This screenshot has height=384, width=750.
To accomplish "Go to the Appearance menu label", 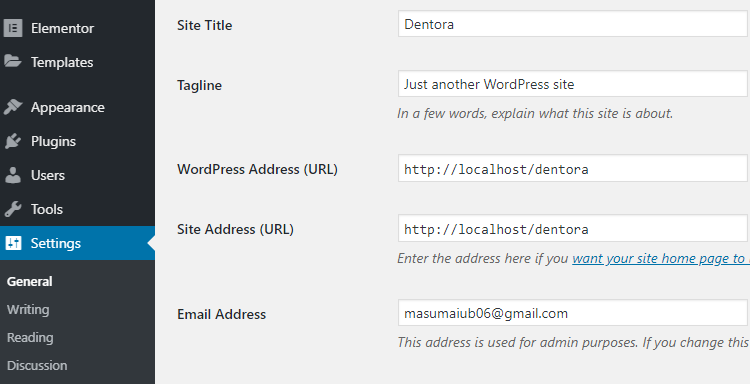I will [67, 108].
